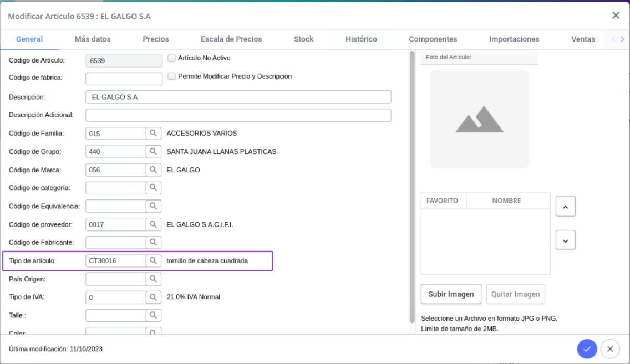630x364 pixels.
Task: Click 'ACCESORIOS VARIOS' family name
Action: pos(202,133)
